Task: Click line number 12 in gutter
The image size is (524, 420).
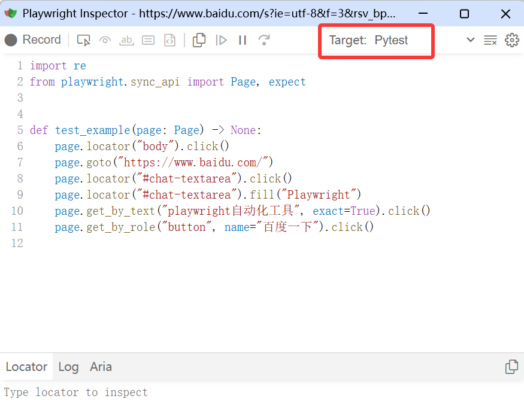Action: click(17, 243)
